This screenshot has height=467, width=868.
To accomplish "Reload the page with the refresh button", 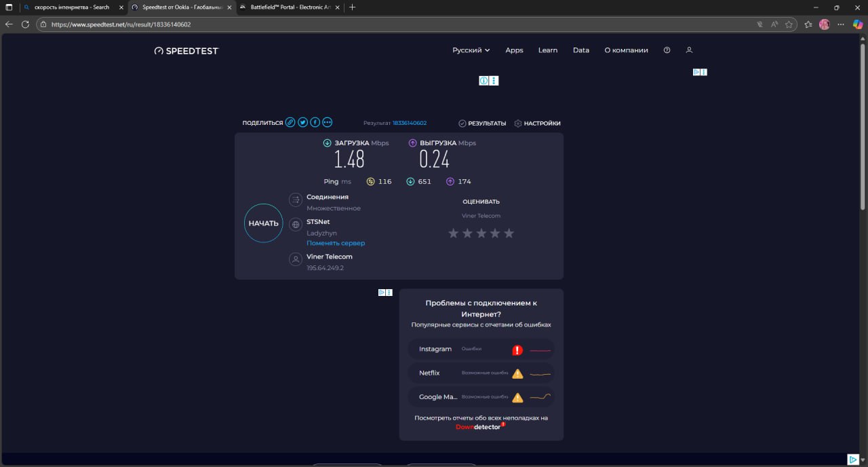I will click(x=25, y=24).
